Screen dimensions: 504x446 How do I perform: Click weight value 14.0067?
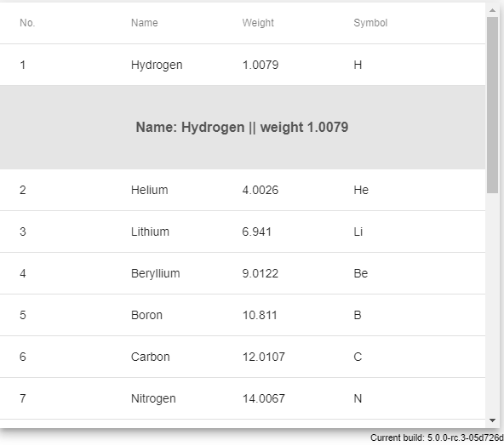264,398
